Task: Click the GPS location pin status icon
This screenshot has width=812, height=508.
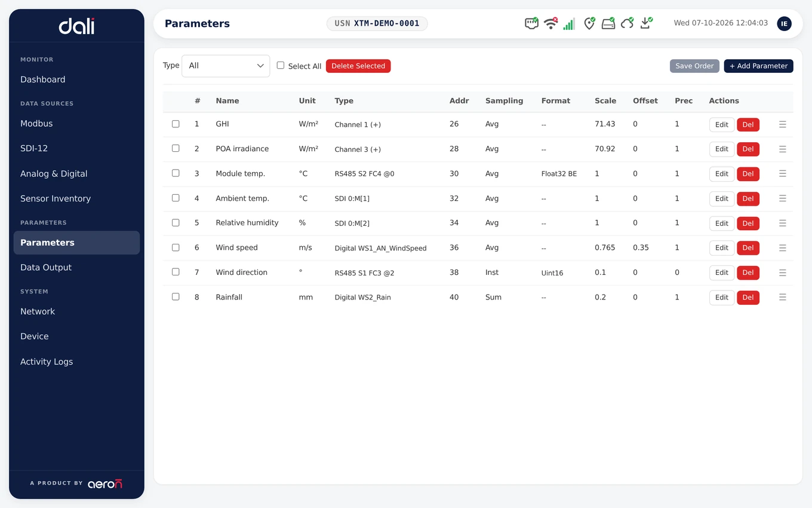Action: coord(589,23)
